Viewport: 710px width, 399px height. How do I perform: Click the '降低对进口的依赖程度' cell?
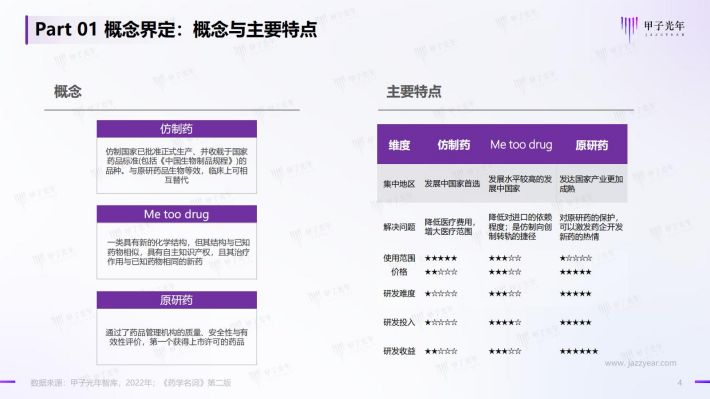pyautogui.click(x=520, y=227)
